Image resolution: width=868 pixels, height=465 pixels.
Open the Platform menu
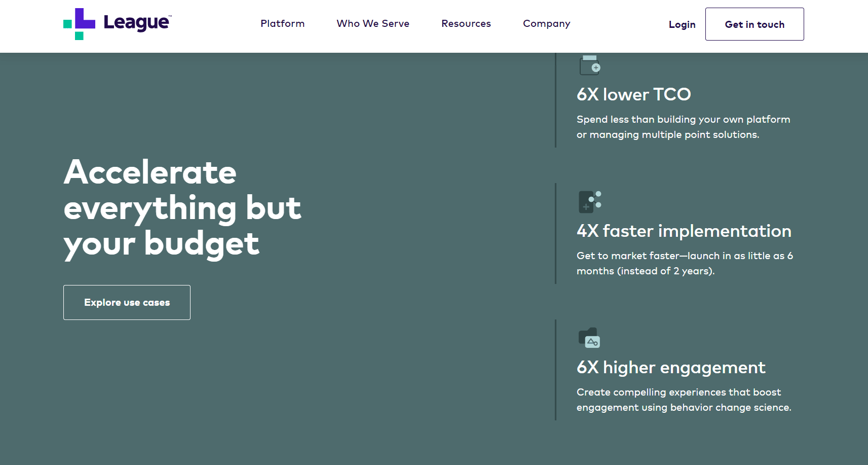tap(283, 24)
